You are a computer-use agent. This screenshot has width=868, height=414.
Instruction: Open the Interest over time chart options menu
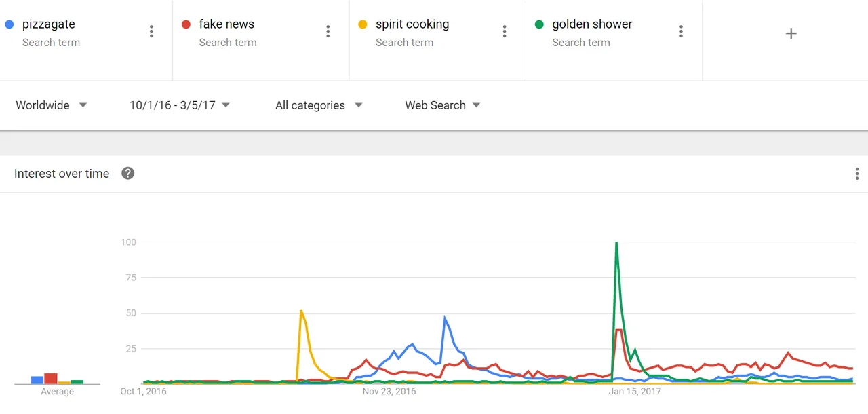857,174
